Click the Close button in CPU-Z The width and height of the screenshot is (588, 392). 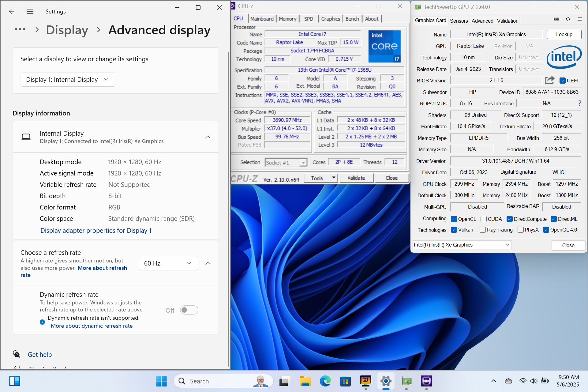pyautogui.click(x=391, y=178)
